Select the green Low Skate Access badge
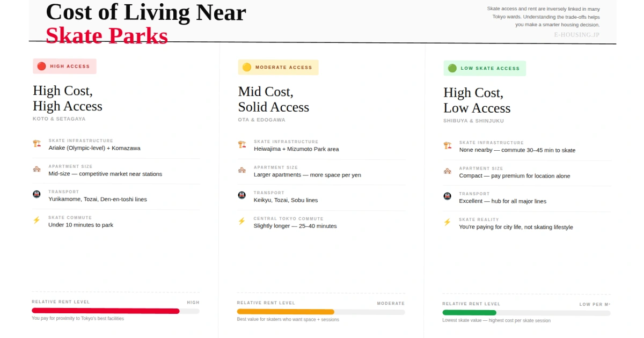 [x=484, y=69]
